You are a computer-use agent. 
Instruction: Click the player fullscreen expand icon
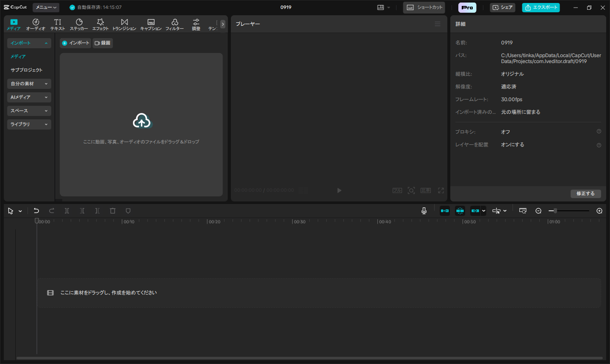coord(441,190)
